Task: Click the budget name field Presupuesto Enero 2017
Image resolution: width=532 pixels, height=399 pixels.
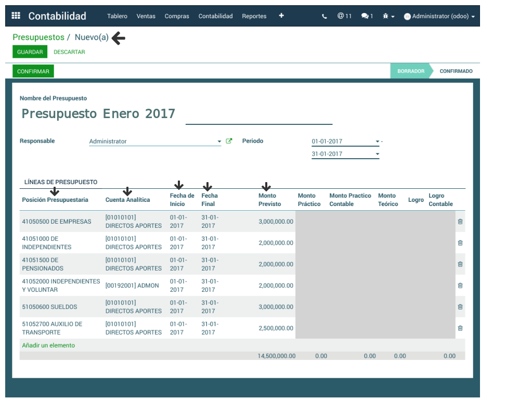Action: coord(176,114)
